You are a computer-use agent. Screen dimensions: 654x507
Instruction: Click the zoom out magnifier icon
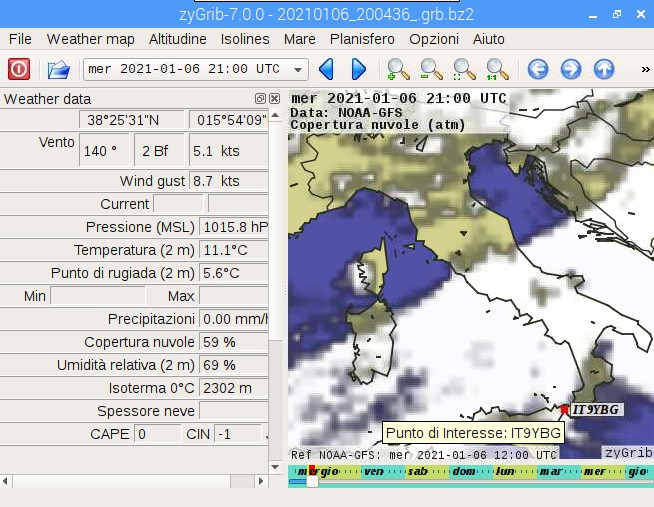tap(431, 69)
